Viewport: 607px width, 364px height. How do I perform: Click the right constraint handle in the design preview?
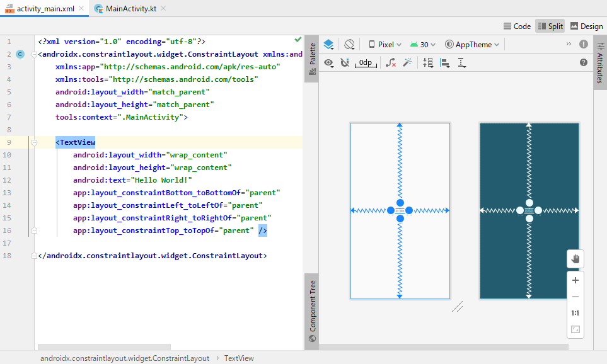click(409, 210)
